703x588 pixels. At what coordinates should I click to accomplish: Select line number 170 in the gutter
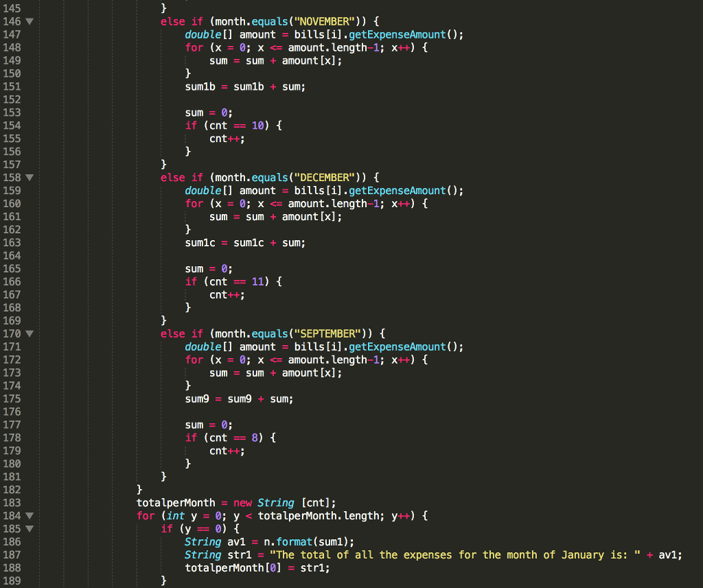click(12, 333)
